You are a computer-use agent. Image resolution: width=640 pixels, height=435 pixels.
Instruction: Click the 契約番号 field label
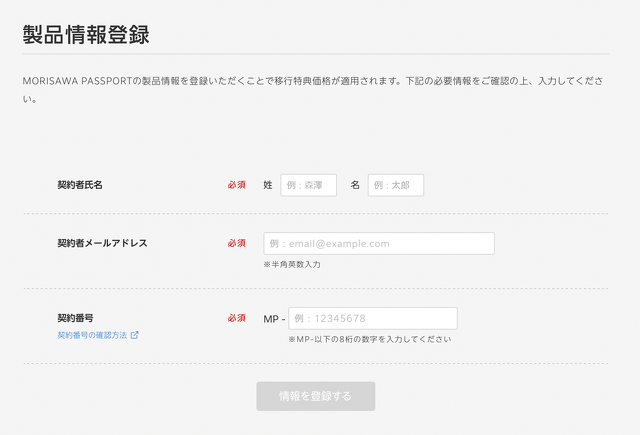[x=75, y=317]
